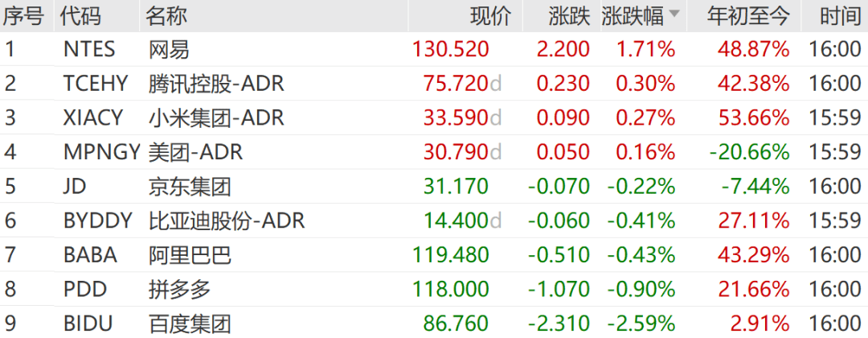Select stock code BYDDY
The height and width of the screenshot is (338, 868).
pyautogui.click(x=98, y=221)
